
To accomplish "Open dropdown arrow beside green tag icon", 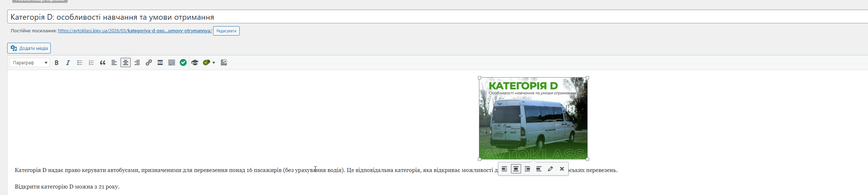I will pyautogui.click(x=214, y=62).
